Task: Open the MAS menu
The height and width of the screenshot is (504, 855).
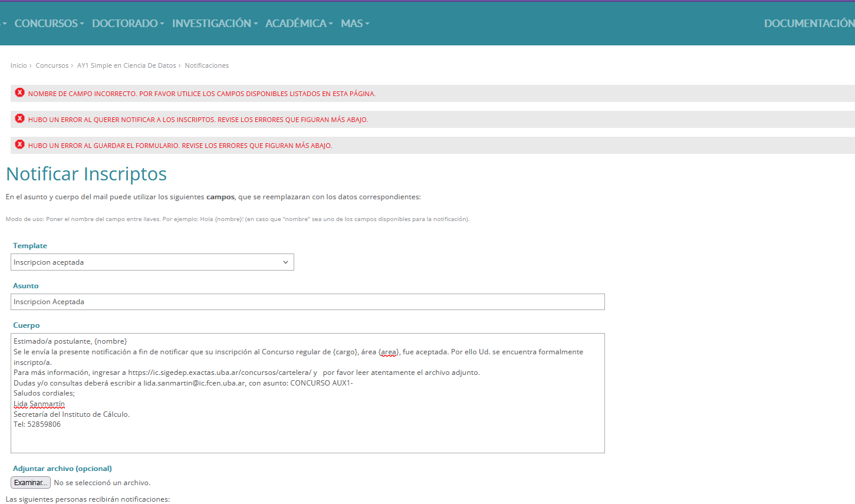Action: 355,24
